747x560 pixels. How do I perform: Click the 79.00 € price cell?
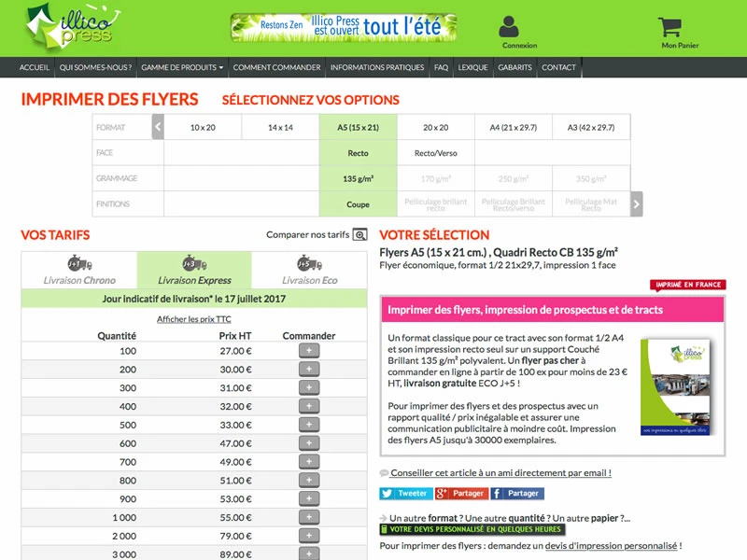pyautogui.click(x=236, y=536)
